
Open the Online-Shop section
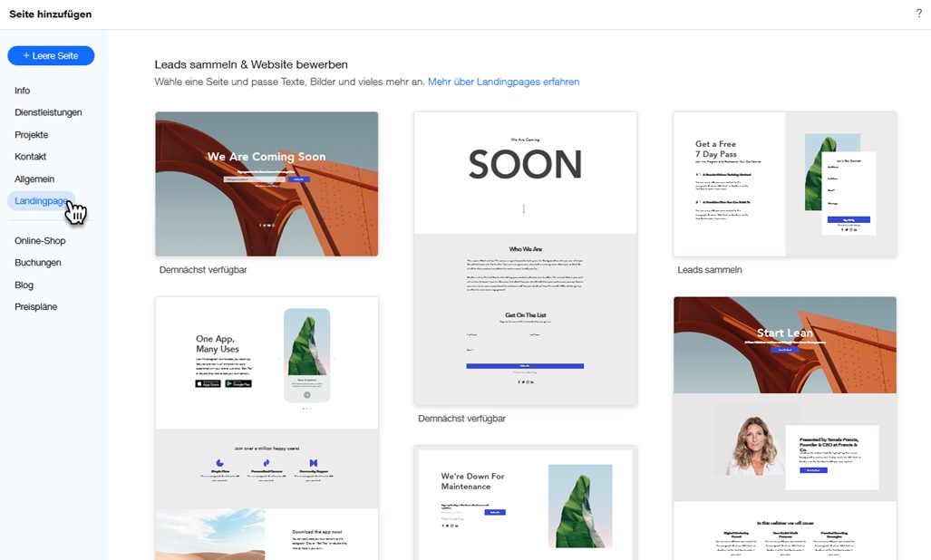(x=40, y=241)
